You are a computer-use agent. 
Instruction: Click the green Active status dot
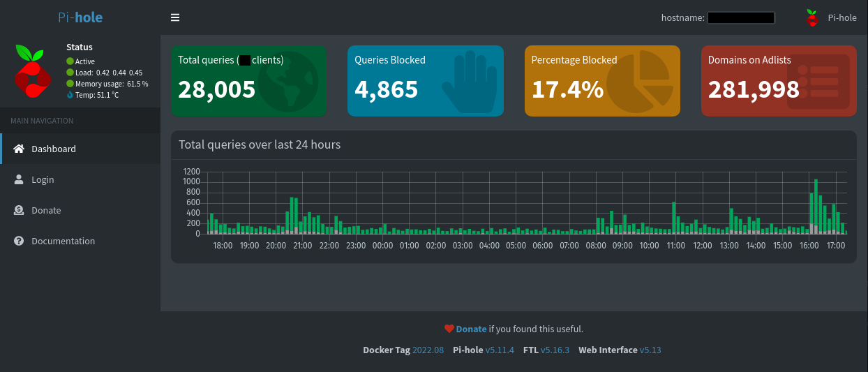tap(70, 61)
